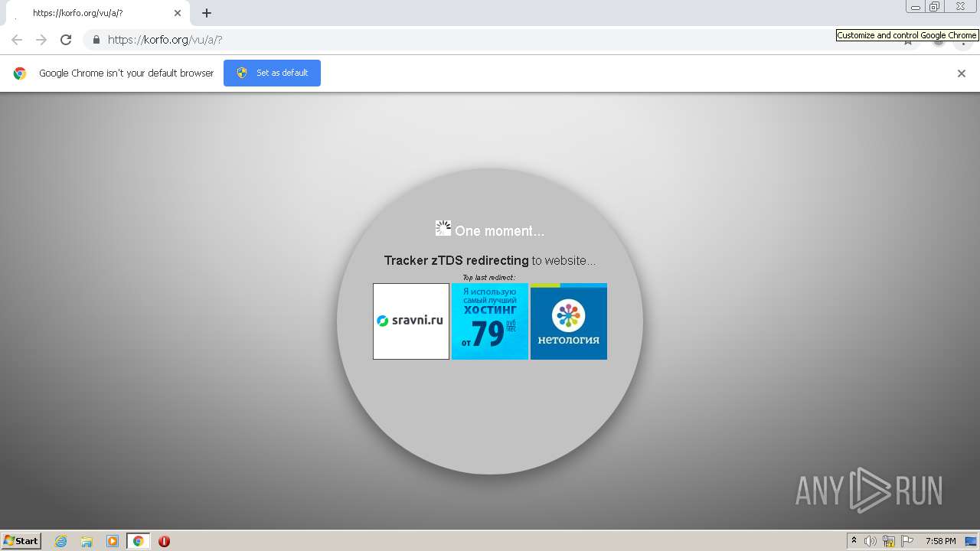The width and height of the screenshot is (980, 551).
Task: Click Set as default button
Action: click(x=272, y=73)
